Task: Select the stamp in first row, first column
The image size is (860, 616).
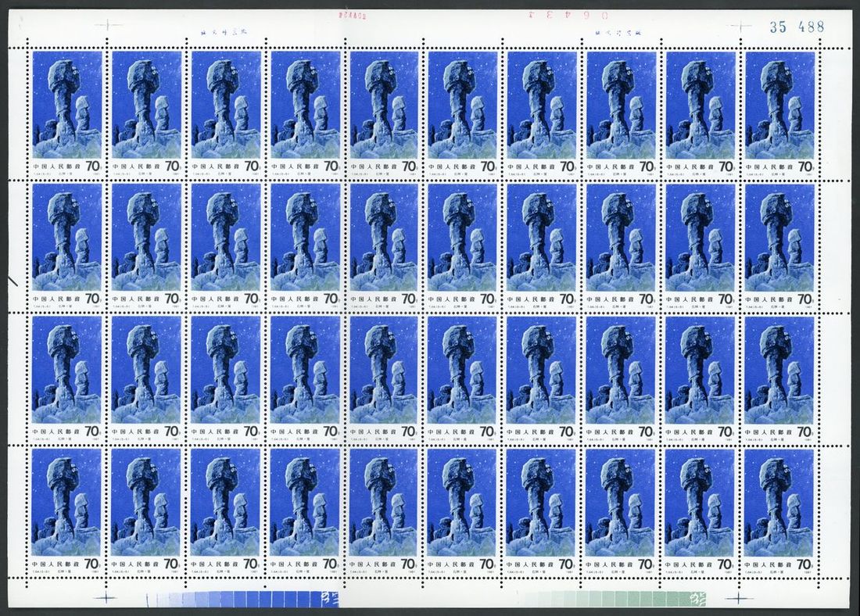Action: click(67, 111)
